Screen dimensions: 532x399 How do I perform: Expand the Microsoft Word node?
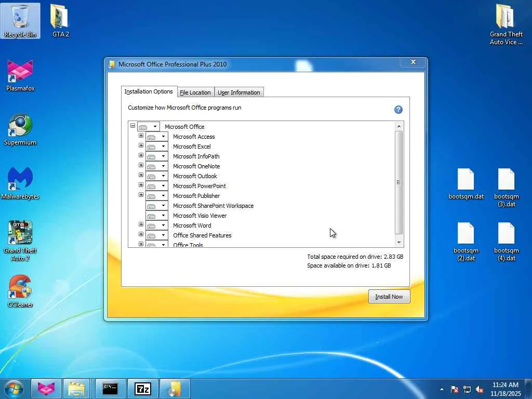pos(141,224)
